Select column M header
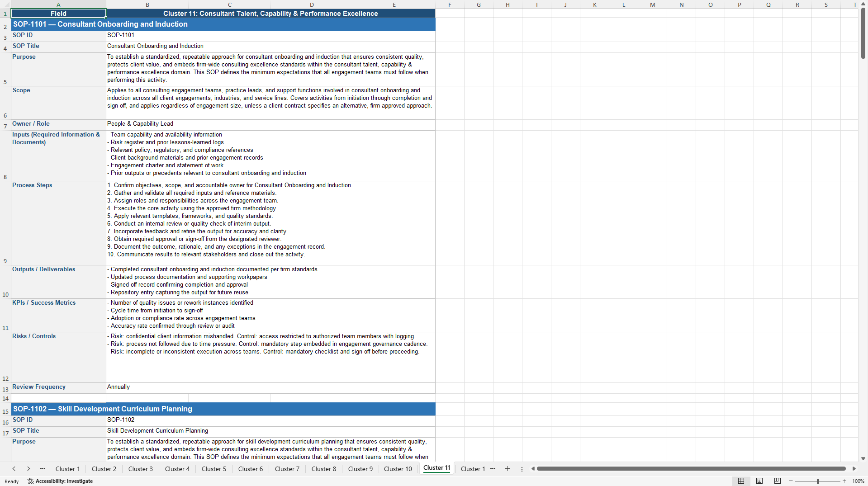The height and width of the screenshot is (486, 868). click(652, 5)
